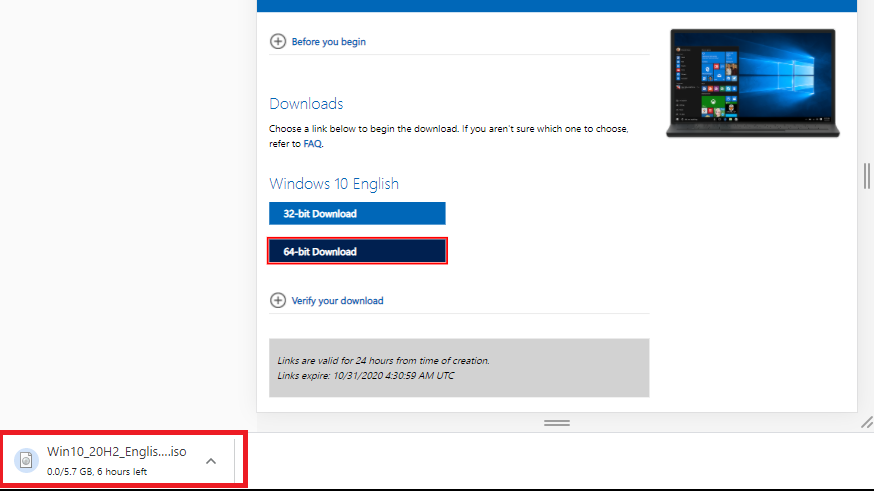This screenshot has height=491, width=874.
Task: Click the Links are valid for 24 hours text
Action: pos(383,361)
